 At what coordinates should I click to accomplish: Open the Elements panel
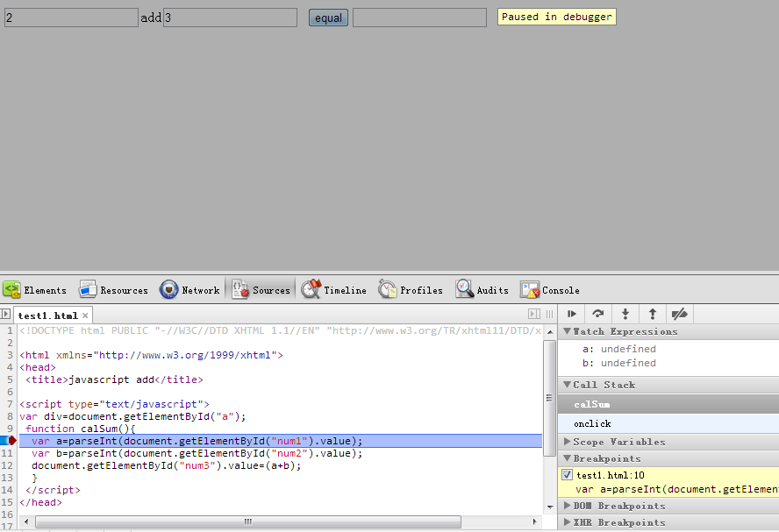[x=35, y=290]
